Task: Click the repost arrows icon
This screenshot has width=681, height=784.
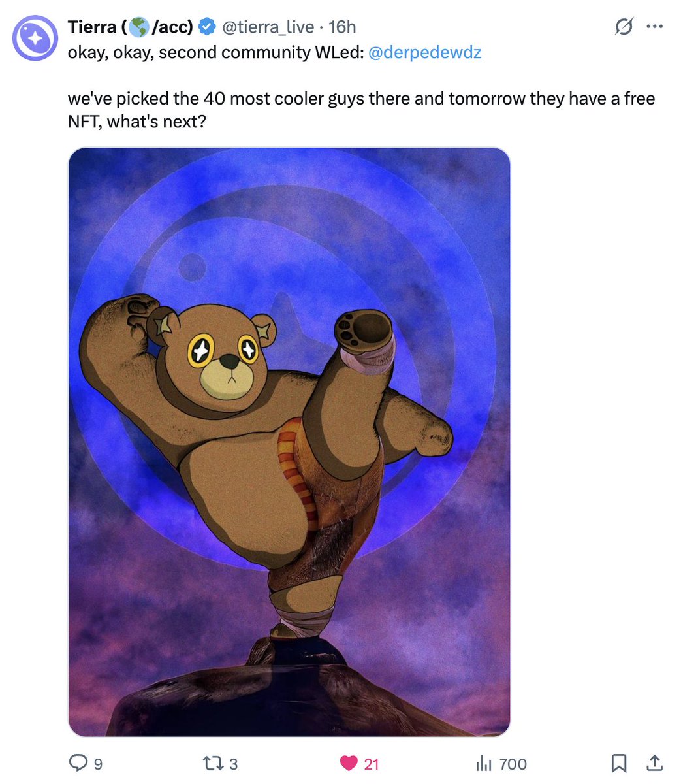Action: click(214, 762)
